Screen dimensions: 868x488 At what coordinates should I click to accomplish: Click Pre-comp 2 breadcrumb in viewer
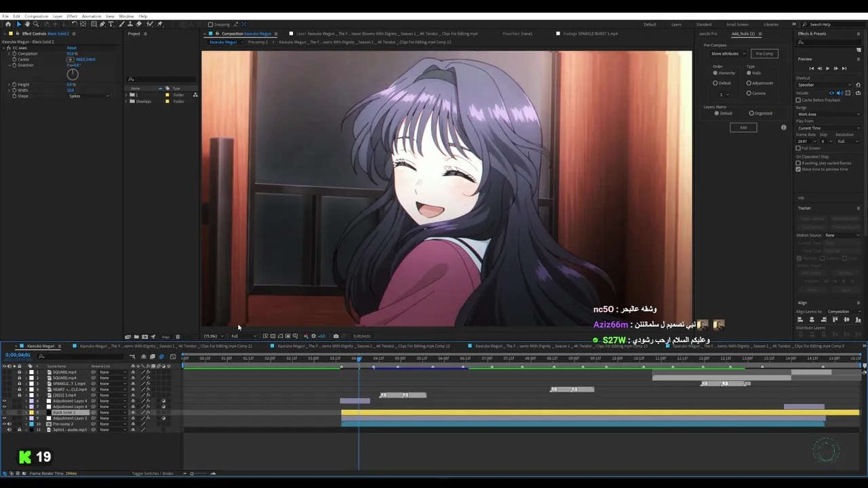258,42
